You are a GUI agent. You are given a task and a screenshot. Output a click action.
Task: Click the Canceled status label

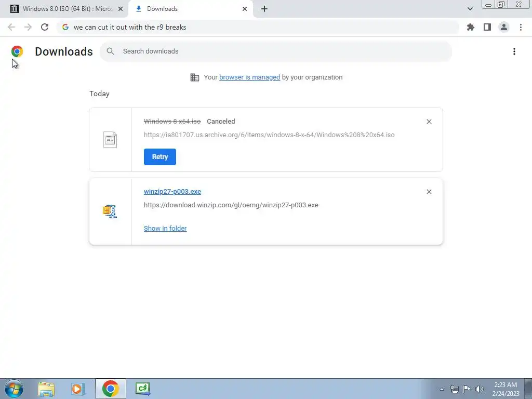(221, 121)
